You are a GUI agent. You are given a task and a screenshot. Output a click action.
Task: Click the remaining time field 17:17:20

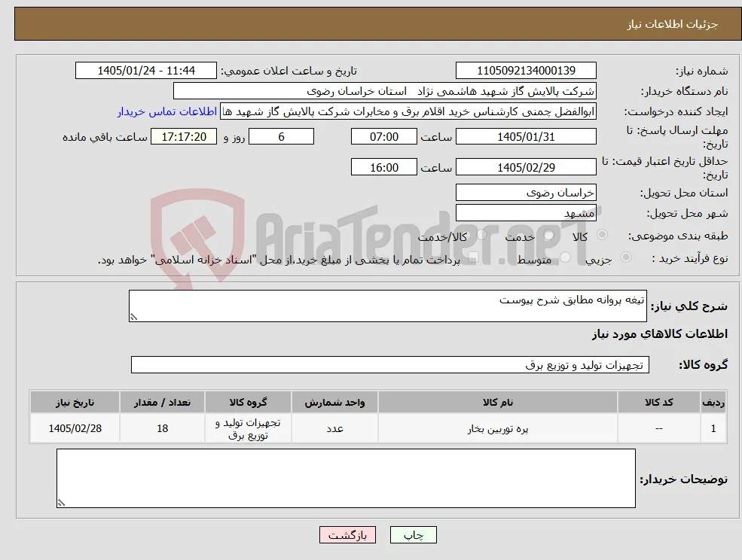point(184,137)
